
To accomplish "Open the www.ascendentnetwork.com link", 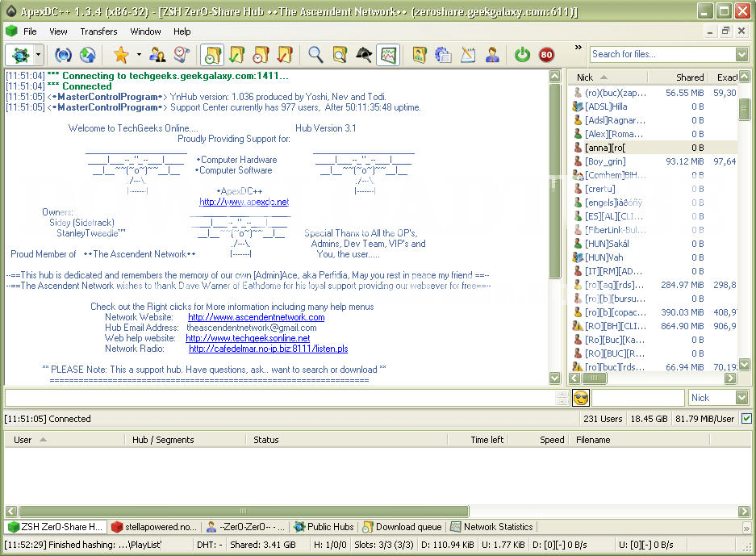I will tap(256, 317).
